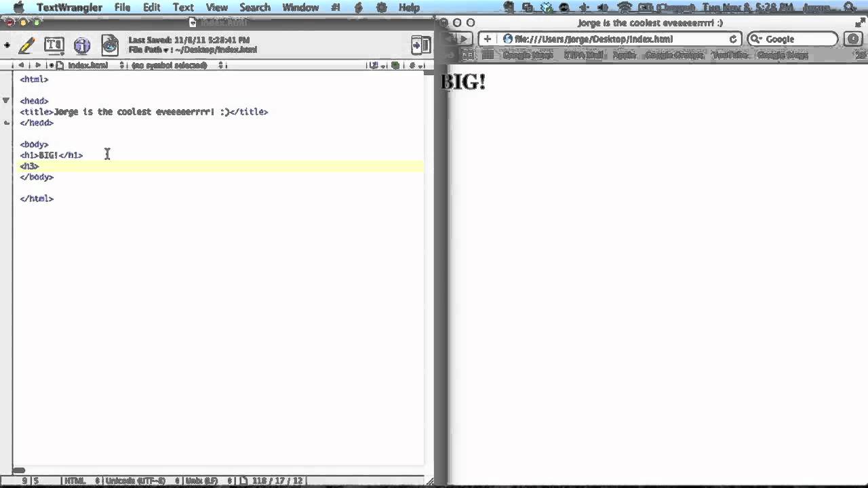Open the YouTube bookmark
The width and height of the screenshot is (868, 488).
click(x=730, y=55)
